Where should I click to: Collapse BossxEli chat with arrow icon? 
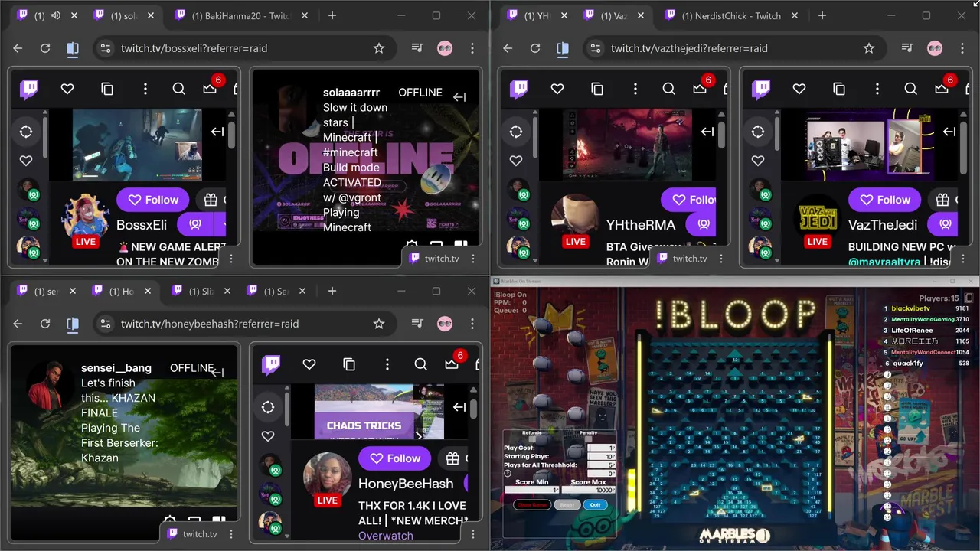click(x=217, y=132)
